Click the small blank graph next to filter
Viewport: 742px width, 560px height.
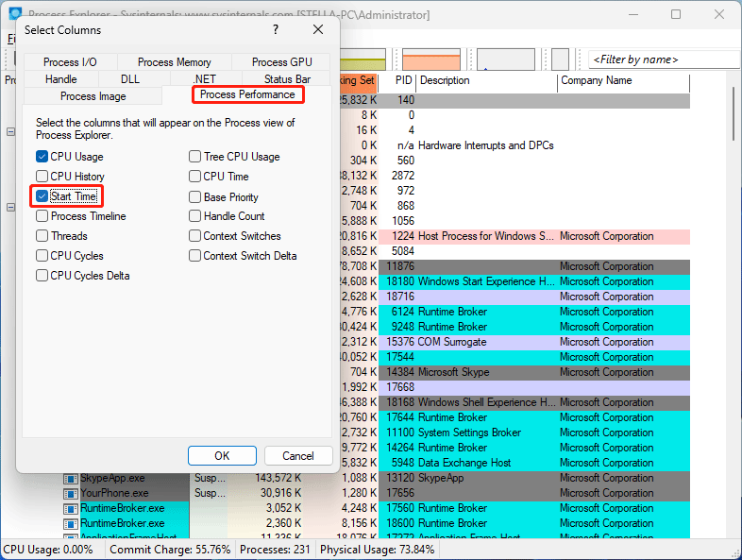[561, 59]
